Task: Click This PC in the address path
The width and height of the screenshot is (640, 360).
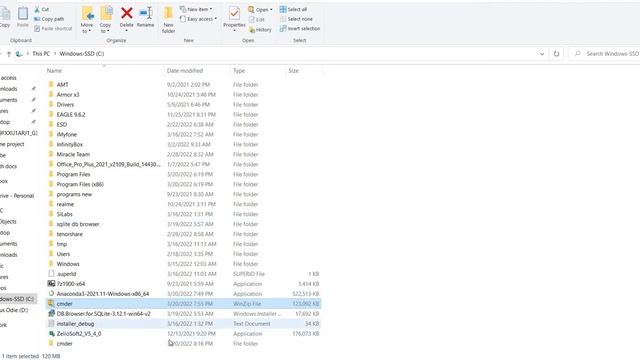Action: pos(41,53)
